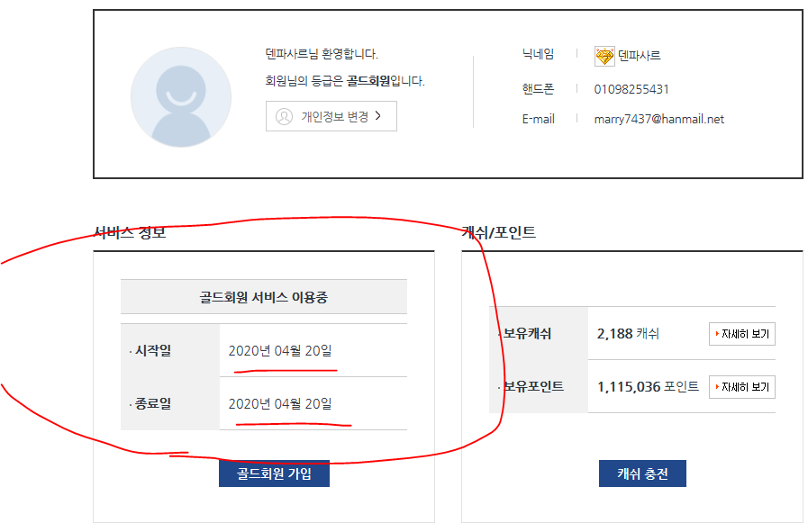
Task: Click the 보유포인트 row label
Action: pos(533,387)
